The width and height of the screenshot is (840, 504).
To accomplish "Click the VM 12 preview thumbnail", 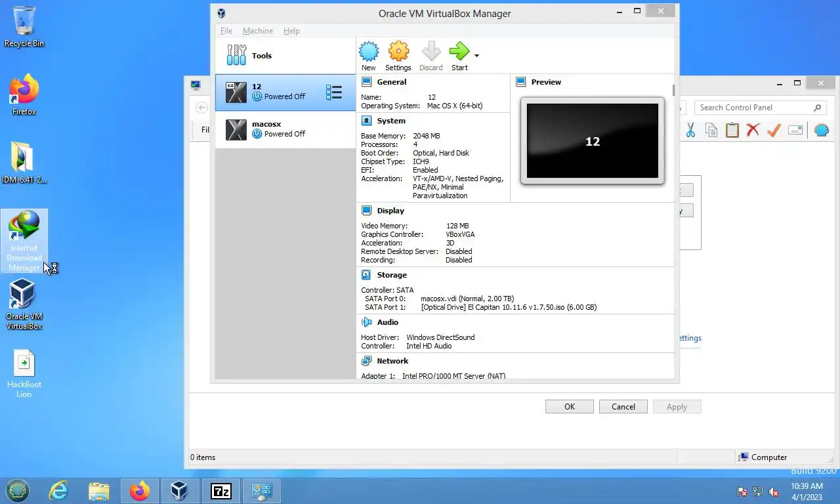I will tap(593, 140).
